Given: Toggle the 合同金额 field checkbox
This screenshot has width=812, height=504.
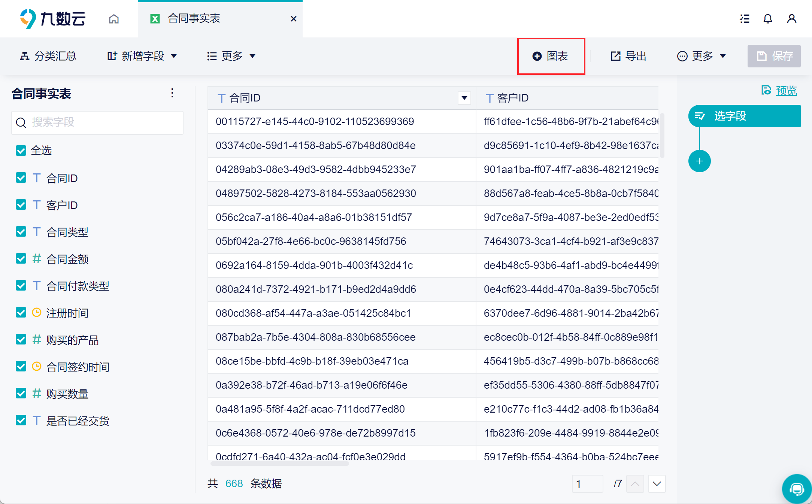Looking at the screenshot, I should (21, 259).
